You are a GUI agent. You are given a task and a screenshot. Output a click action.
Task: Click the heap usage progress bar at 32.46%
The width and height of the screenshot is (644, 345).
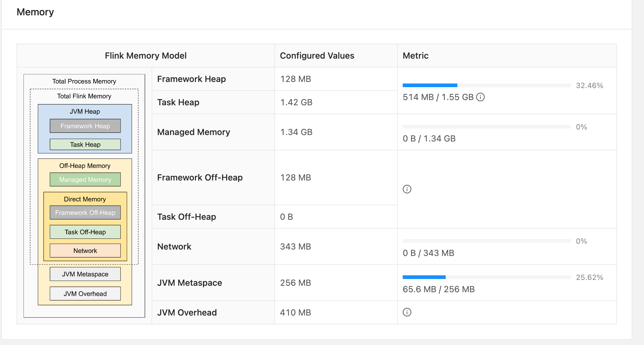(x=487, y=85)
